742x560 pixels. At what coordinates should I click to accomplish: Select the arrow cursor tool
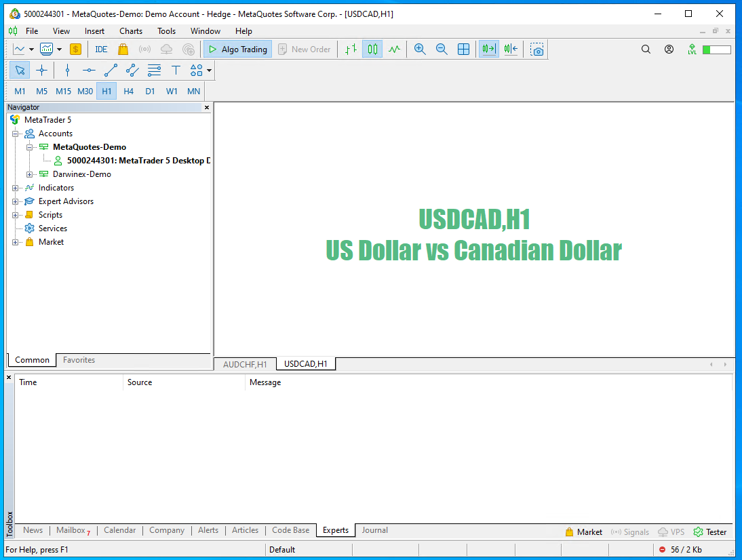(20, 71)
